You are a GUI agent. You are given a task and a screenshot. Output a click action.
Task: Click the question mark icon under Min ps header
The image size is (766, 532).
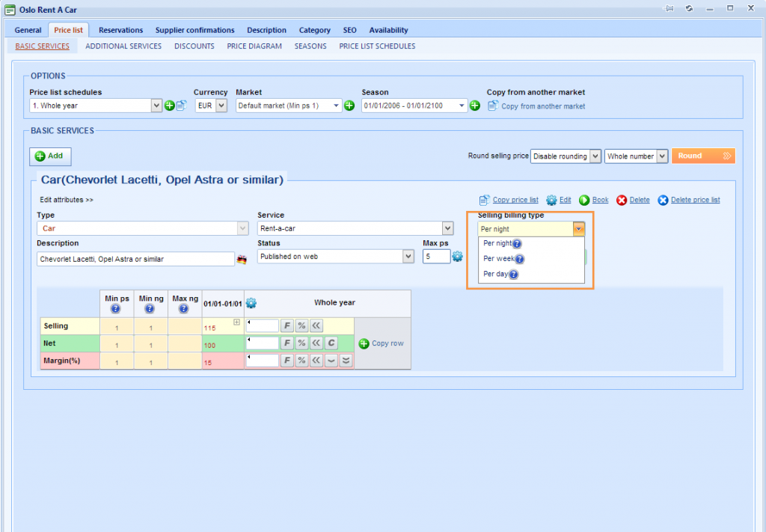click(x=116, y=309)
